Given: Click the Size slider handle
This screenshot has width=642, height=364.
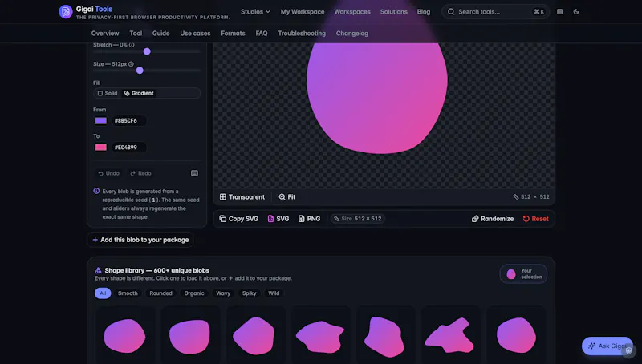Looking at the screenshot, I should click(x=140, y=71).
